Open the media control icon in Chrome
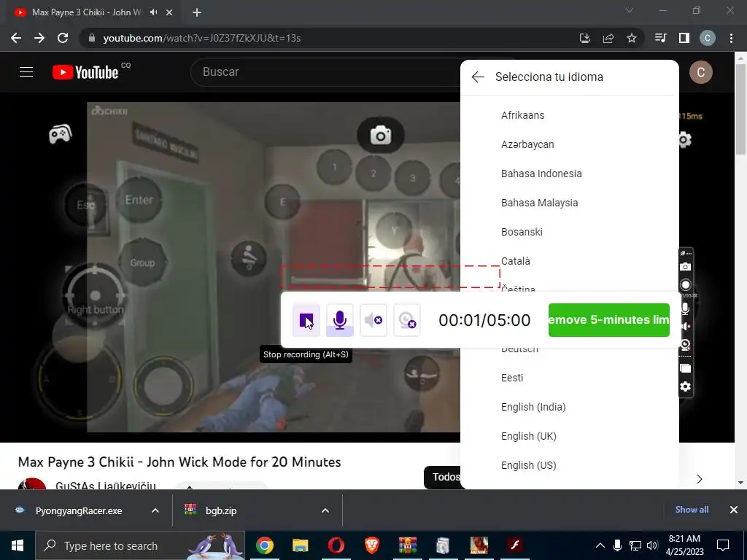 [660, 38]
